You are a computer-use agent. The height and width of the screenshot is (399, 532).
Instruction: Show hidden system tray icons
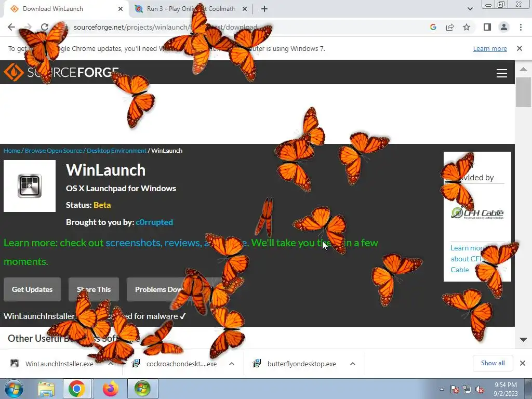442,389
